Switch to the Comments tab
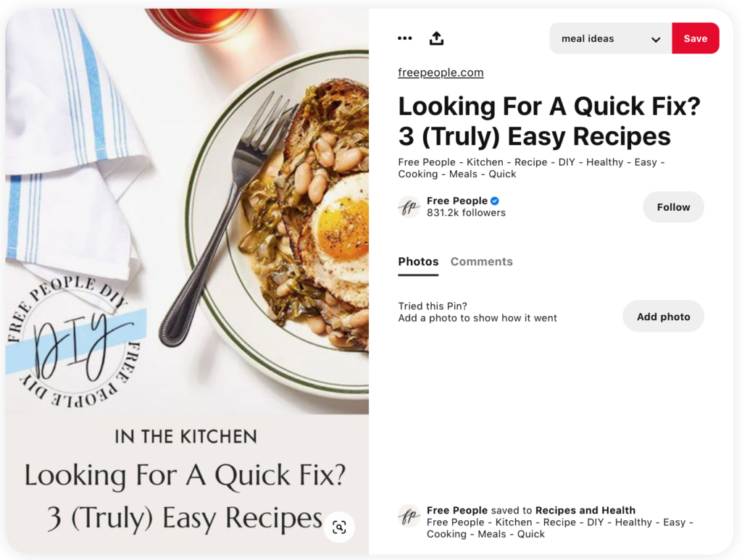The height and width of the screenshot is (560, 742). [481, 262]
